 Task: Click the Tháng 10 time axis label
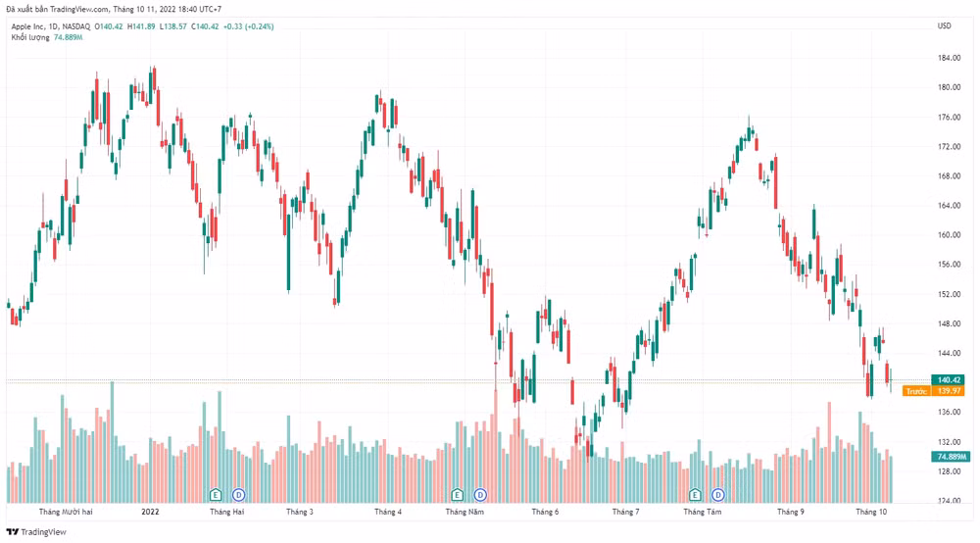[x=871, y=512]
